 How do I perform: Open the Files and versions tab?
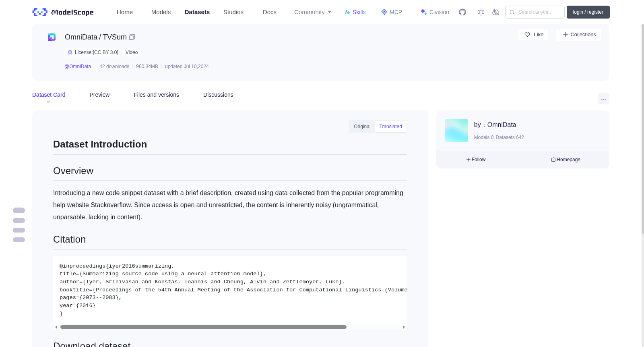pyautogui.click(x=156, y=95)
